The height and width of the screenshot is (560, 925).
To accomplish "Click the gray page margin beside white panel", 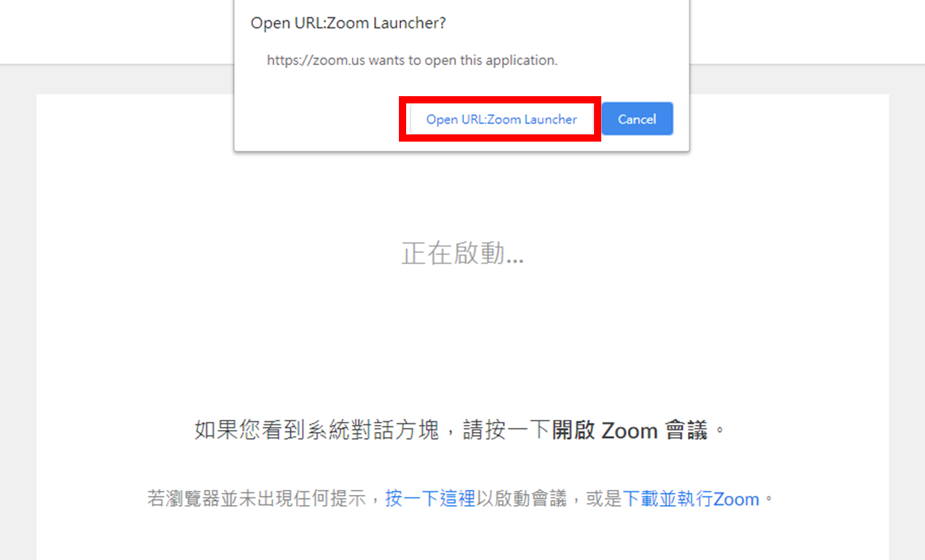I will [18, 325].
